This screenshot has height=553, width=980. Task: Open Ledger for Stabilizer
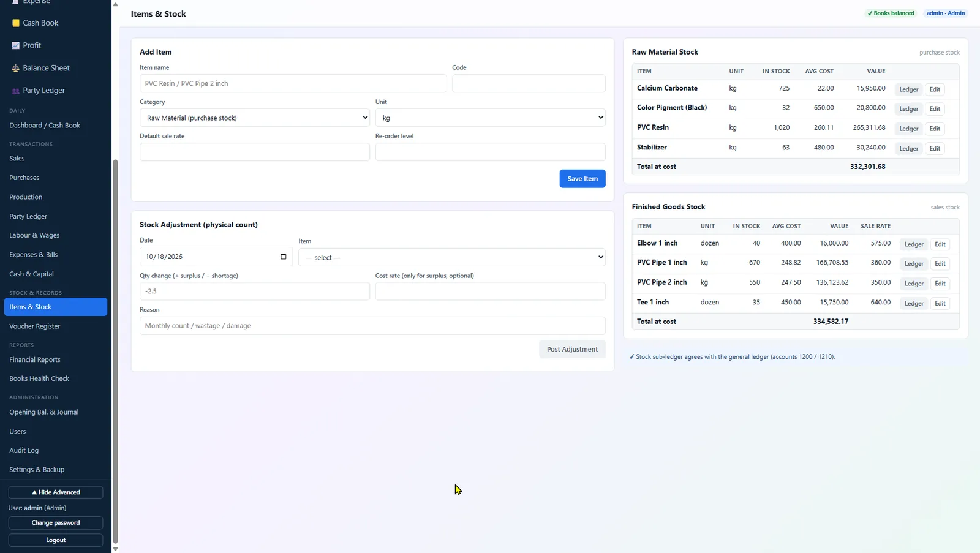pos(909,149)
